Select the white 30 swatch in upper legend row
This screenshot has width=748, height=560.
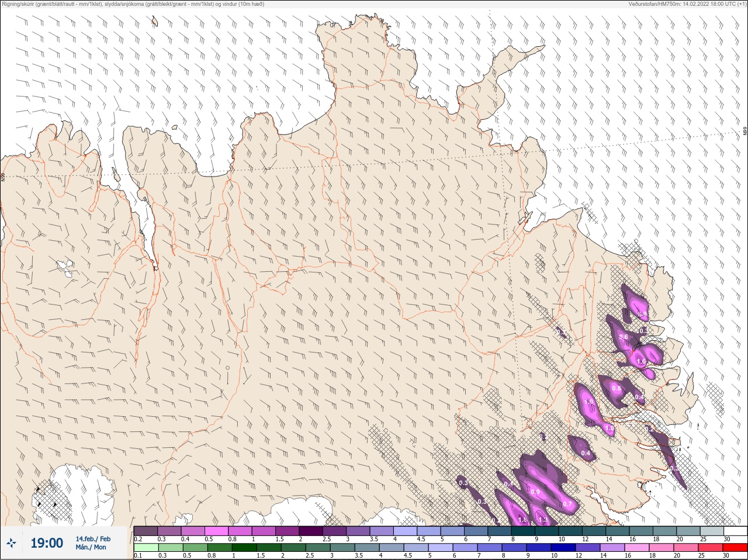(735, 531)
